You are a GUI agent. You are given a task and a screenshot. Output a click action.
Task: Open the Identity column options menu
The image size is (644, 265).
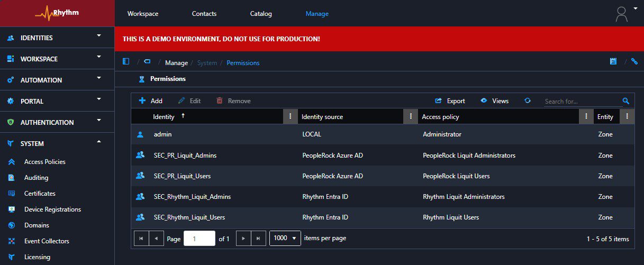point(290,116)
